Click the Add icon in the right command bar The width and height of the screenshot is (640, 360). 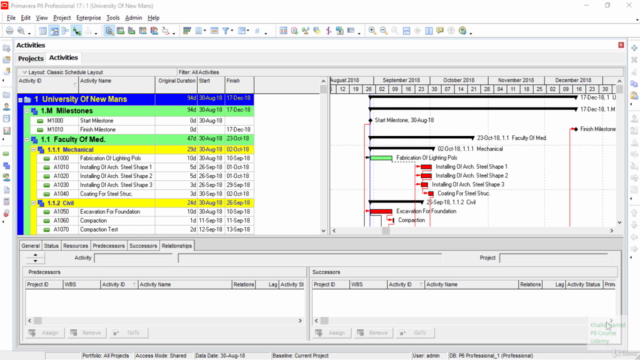click(634, 48)
